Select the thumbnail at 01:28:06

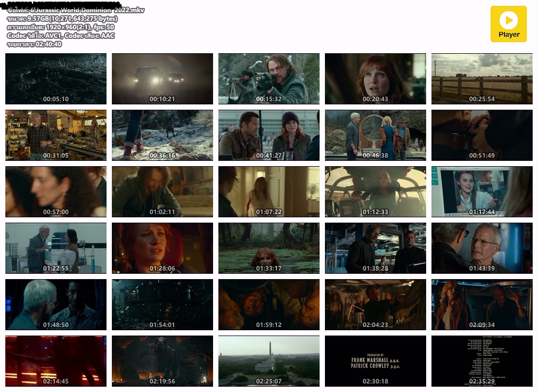[162, 248]
